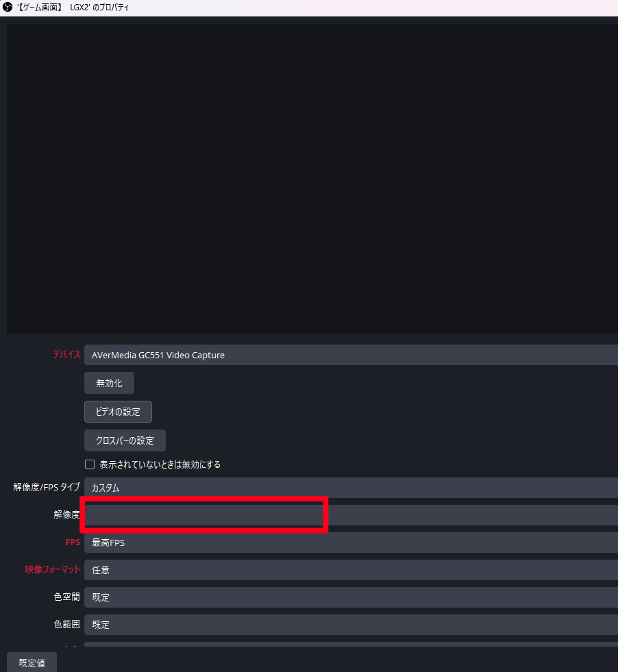Click the partially hidden dropdown below 色範囲

(349, 645)
